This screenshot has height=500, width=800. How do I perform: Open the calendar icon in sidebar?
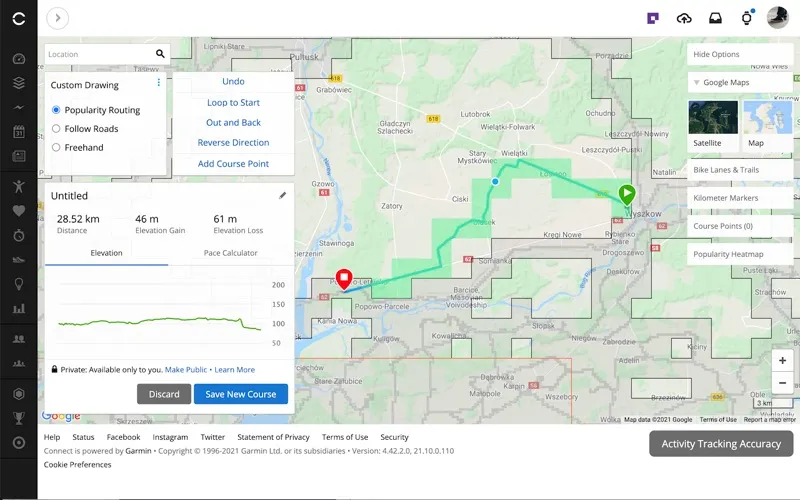pyautogui.click(x=19, y=131)
